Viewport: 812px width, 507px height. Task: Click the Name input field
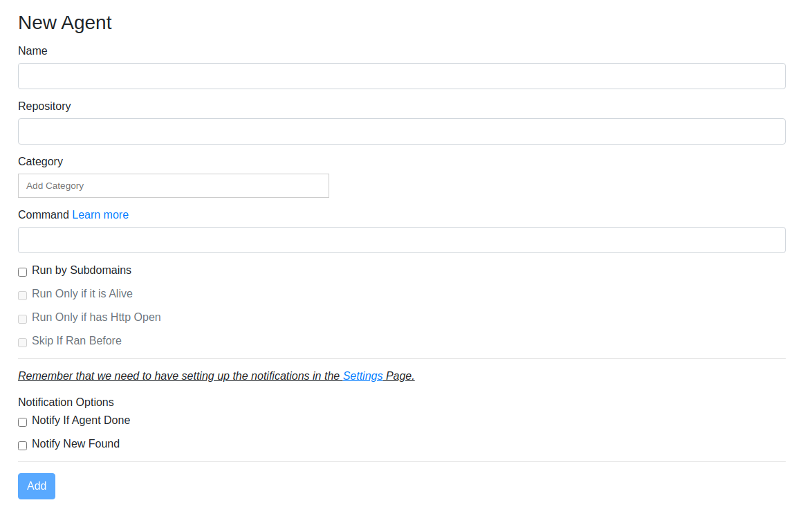[x=401, y=76]
